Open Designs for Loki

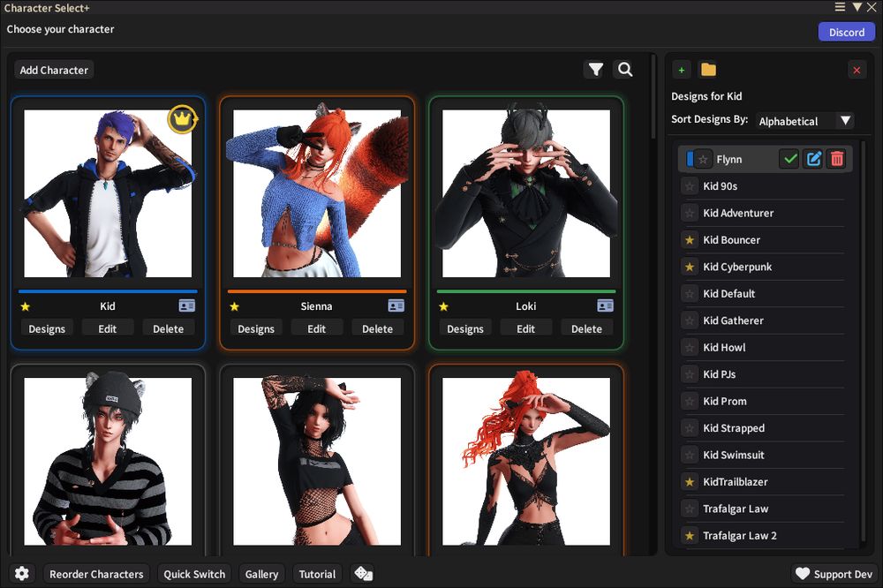(465, 328)
